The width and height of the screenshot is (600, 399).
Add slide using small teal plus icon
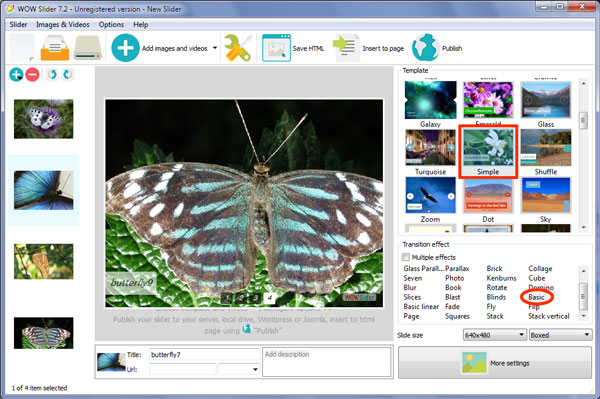click(x=16, y=74)
